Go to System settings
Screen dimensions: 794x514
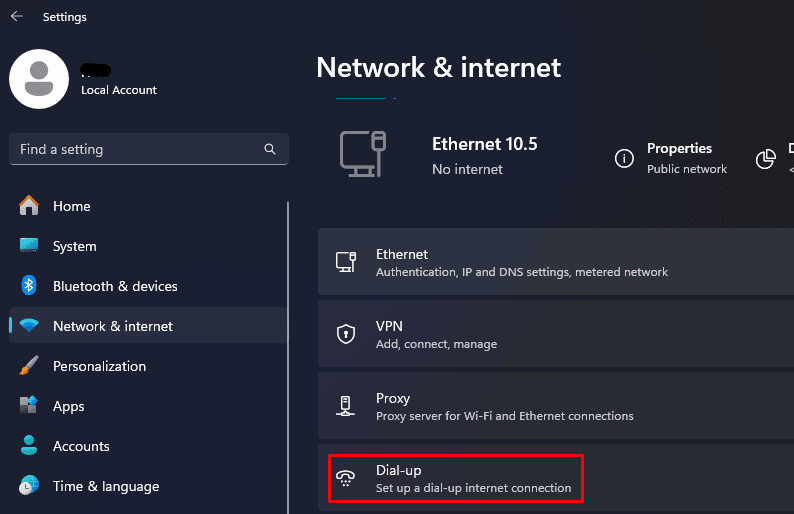click(x=74, y=246)
